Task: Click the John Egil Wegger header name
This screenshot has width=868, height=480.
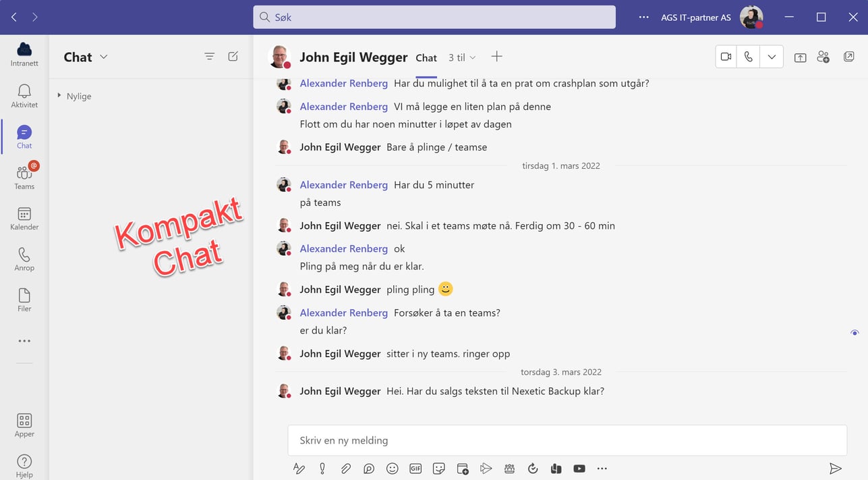Action: 353,57
